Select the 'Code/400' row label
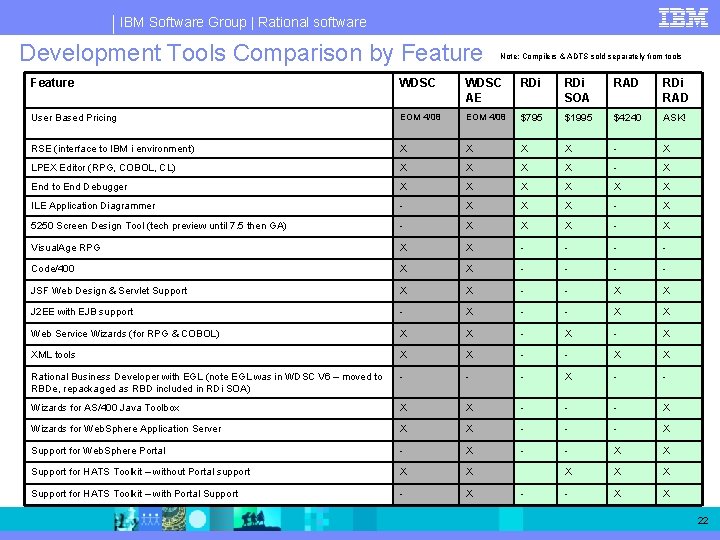The image size is (720, 540). 52,269
